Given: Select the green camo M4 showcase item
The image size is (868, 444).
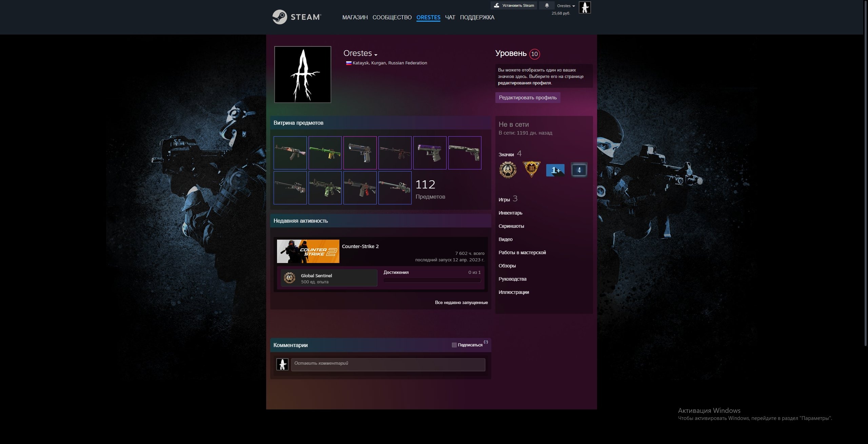Looking at the screenshot, I should [x=325, y=188].
